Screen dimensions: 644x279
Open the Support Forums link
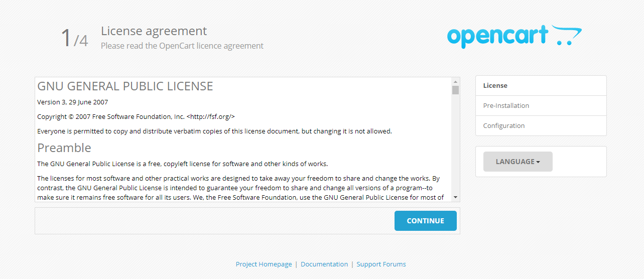click(x=381, y=264)
